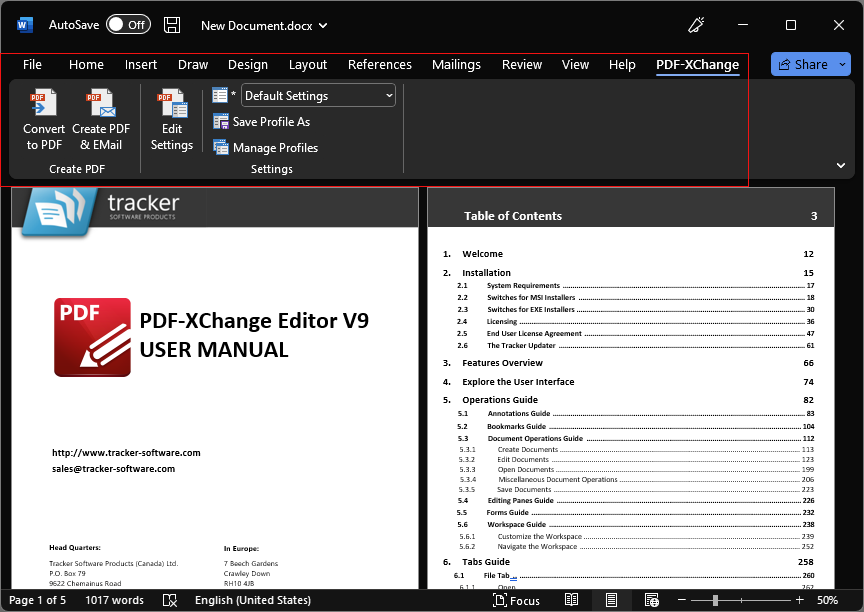Switch to the Mailings tab

coord(456,64)
